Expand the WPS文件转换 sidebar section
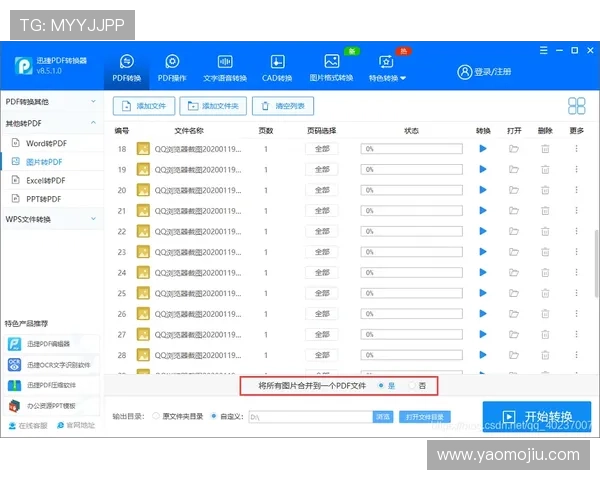600x480 pixels. point(50,219)
